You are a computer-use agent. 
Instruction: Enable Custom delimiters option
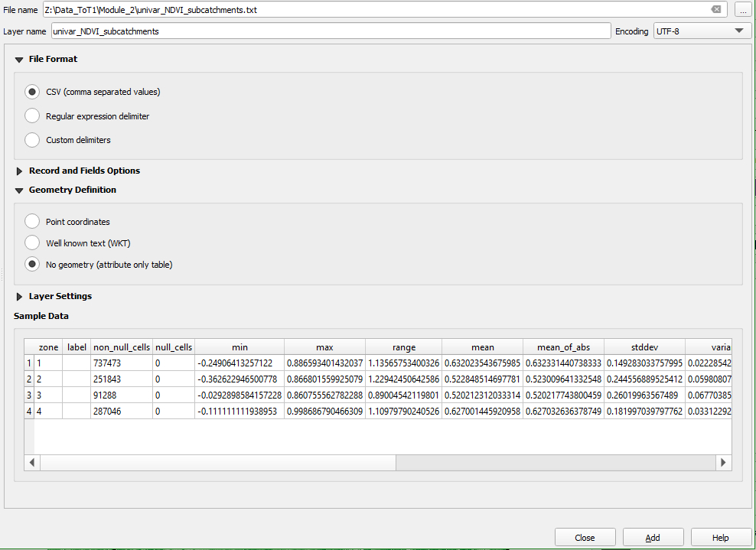pyautogui.click(x=31, y=139)
